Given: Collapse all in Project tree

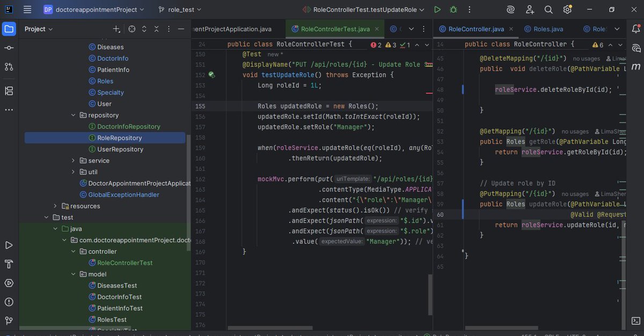Looking at the screenshot, I should tap(156, 29).
